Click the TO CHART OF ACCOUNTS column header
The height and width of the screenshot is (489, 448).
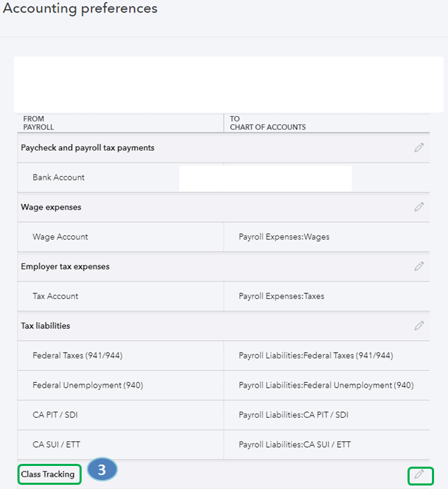click(x=268, y=124)
